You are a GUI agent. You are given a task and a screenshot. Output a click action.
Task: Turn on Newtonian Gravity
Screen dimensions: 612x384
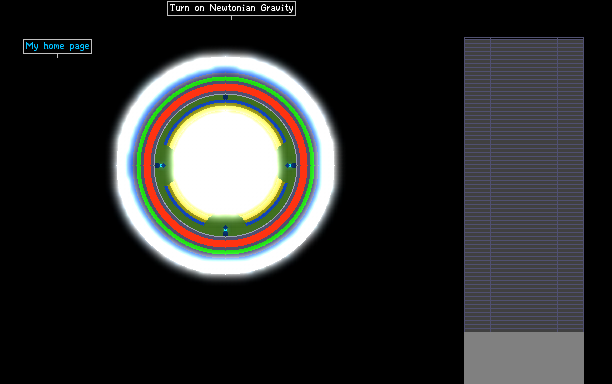[x=231, y=8]
